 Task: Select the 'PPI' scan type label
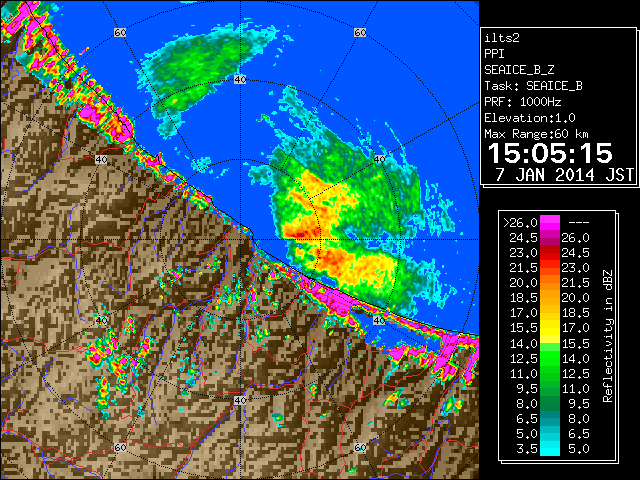[494, 54]
